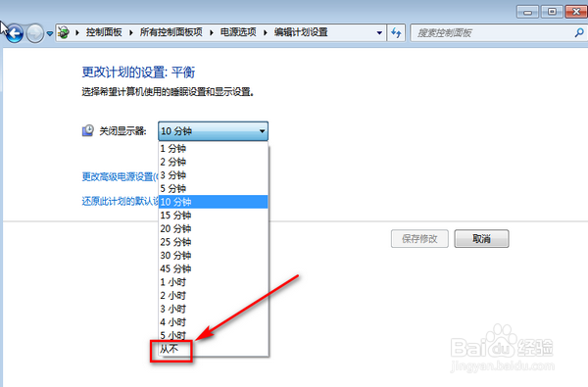Click 编辑计划设置 breadcrumb
Image resolution: width=588 pixels, height=387 pixels.
pos(301,32)
